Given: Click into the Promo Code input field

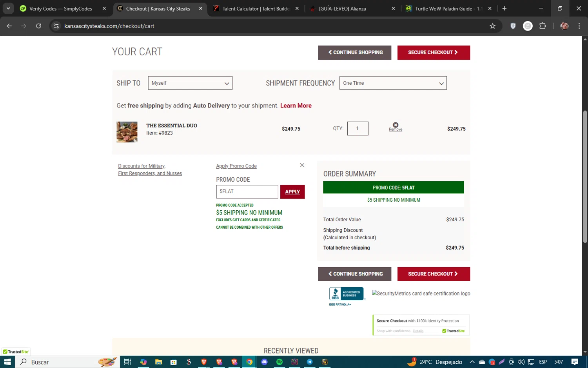Looking at the screenshot, I should pyautogui.click(x=247, y=191).
